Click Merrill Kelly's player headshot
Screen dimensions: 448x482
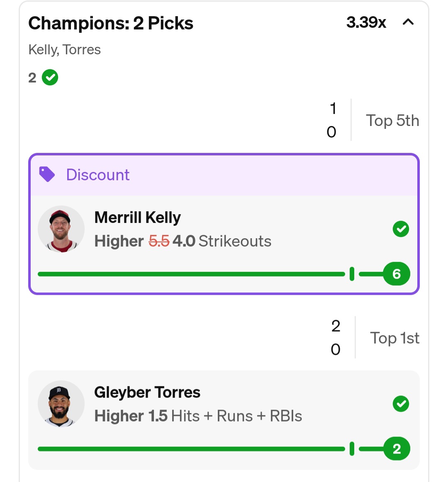coord(61,229)
